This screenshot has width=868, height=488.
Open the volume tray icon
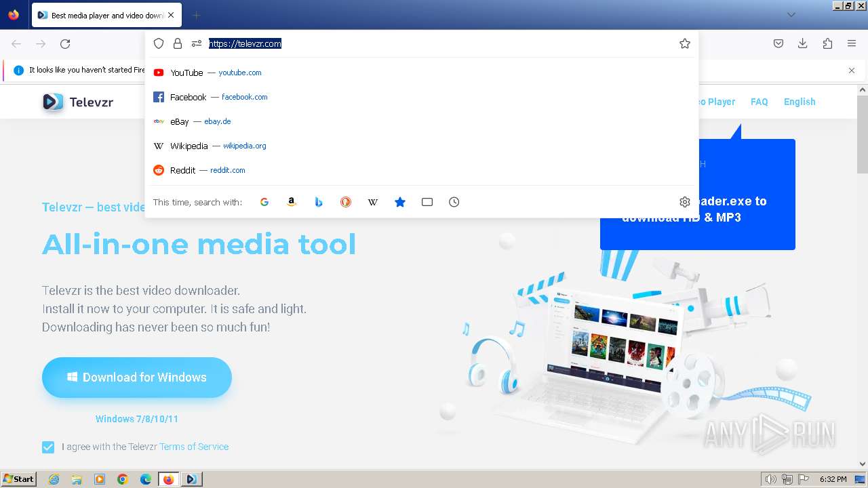point(770,479)
